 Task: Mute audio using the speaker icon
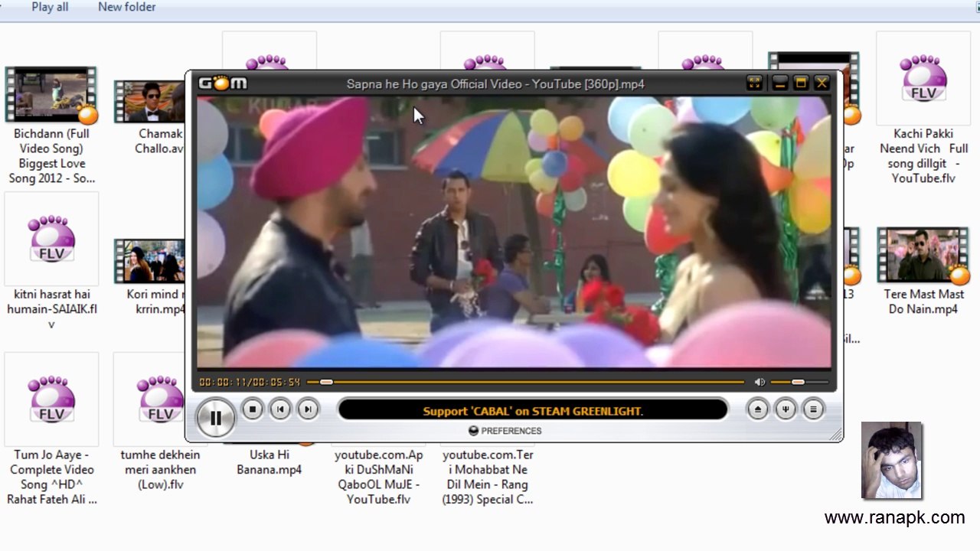pos(759,382)
